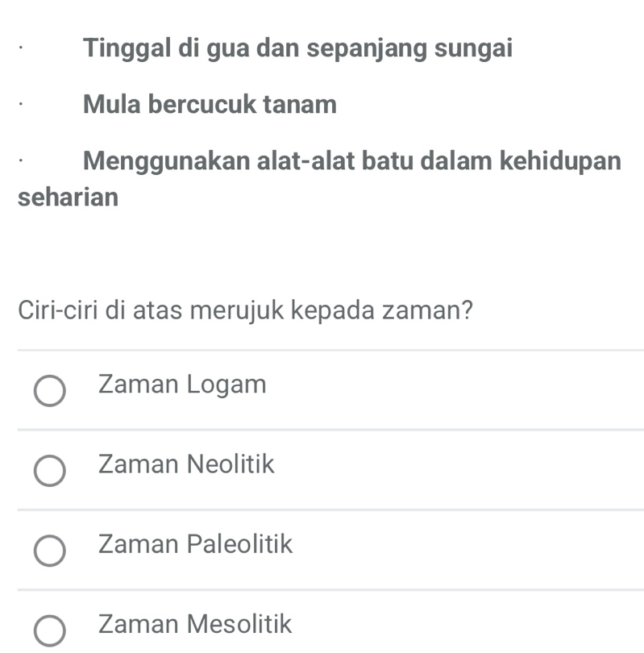Click the "Zaman Paleolitik" option text
Image resolution: width=644 pixels, height=653 pixels.
[195, 544]
